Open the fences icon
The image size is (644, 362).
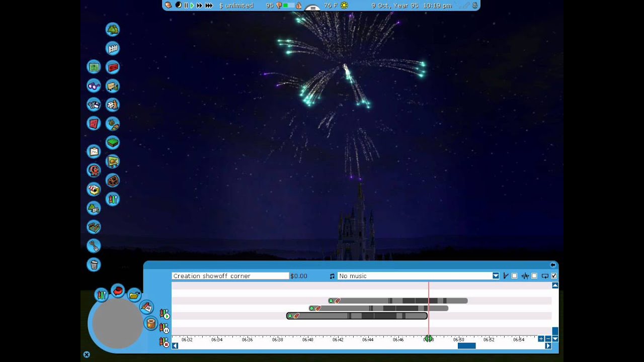113,48
